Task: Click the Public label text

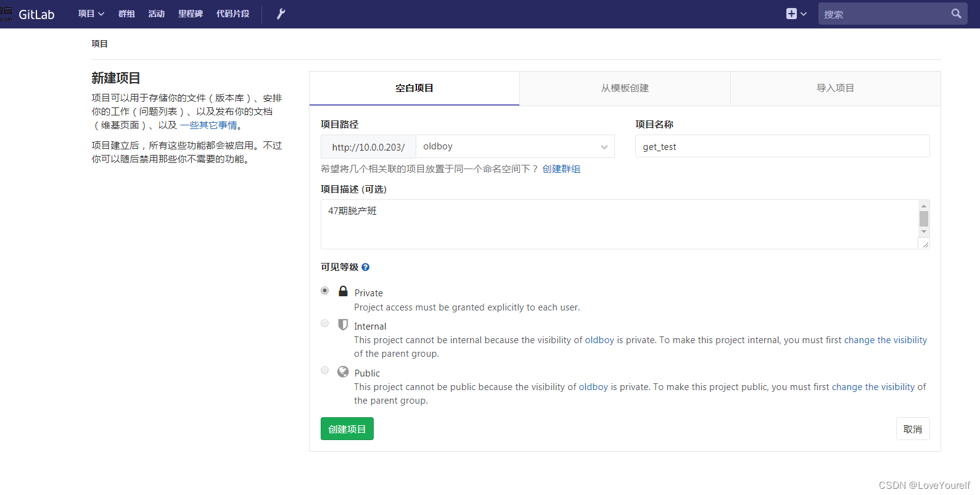Action: [367, 373]
